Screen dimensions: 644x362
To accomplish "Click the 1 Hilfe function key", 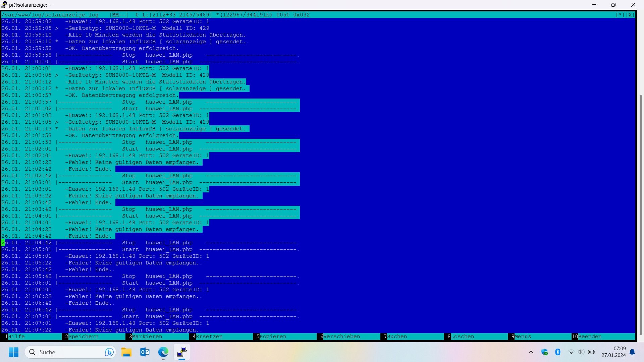I will (x=16, y=337).
